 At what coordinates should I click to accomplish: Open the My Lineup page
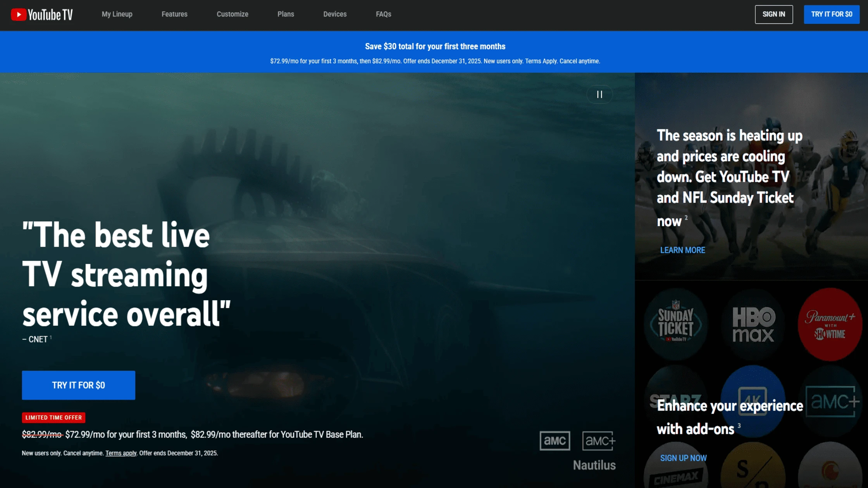click(117, 14)
